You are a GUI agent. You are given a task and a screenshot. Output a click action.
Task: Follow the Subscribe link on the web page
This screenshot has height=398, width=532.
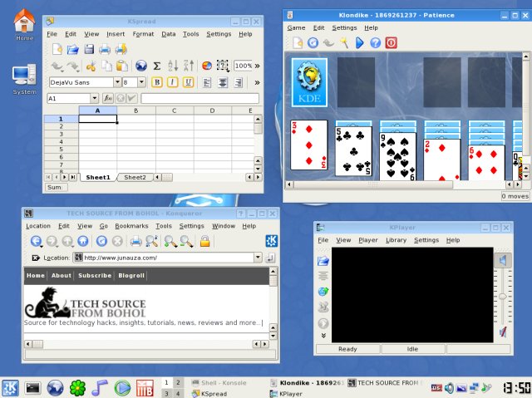pos(95,275)
